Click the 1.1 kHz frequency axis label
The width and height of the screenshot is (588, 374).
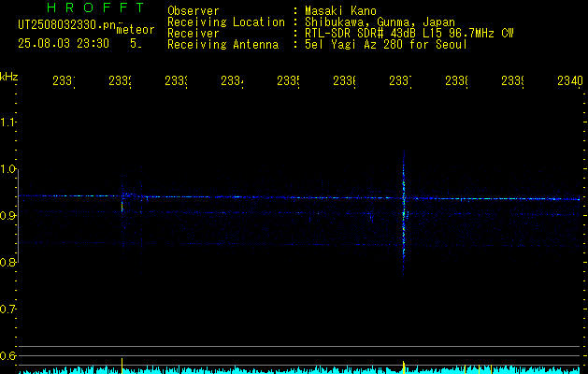7,122
